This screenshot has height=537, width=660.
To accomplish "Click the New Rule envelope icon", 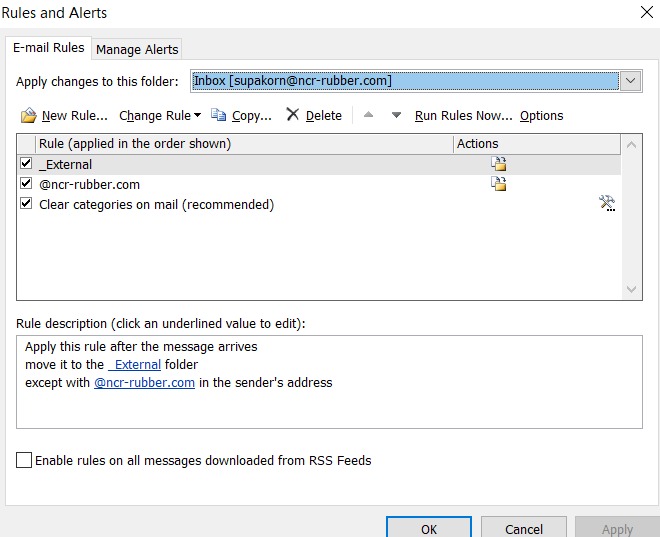I will [x=29, y=116].
